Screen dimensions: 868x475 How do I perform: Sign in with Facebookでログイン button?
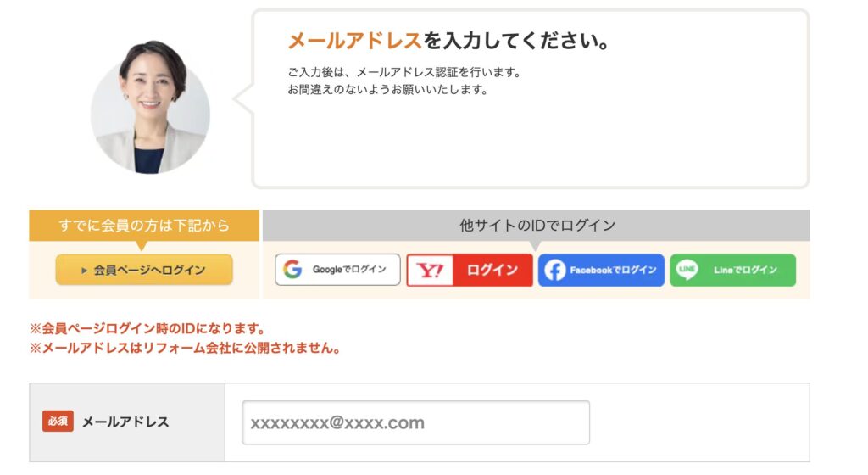pyautogui.click(x=601, y=271)
